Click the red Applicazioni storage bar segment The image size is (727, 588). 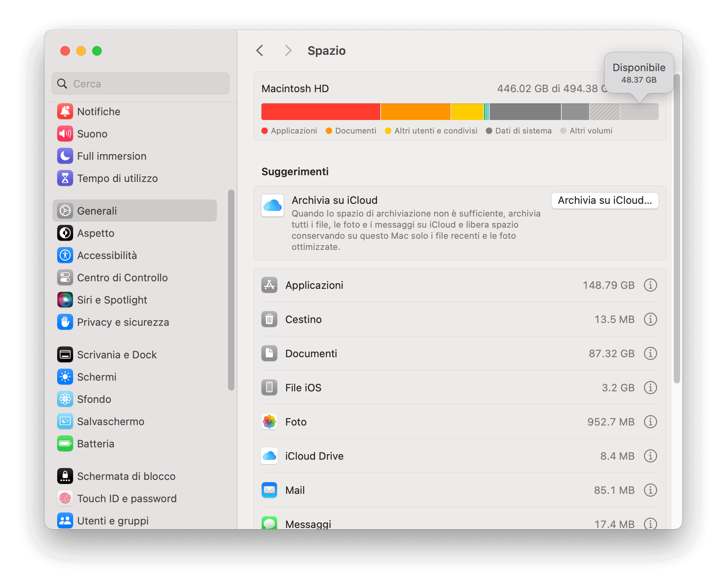click(321, 112)
